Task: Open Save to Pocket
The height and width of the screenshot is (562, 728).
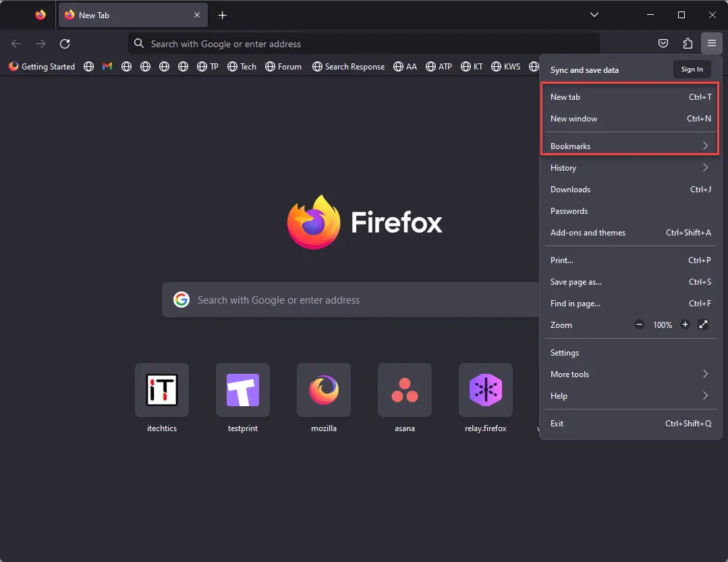Action: [x=663, y=44]
